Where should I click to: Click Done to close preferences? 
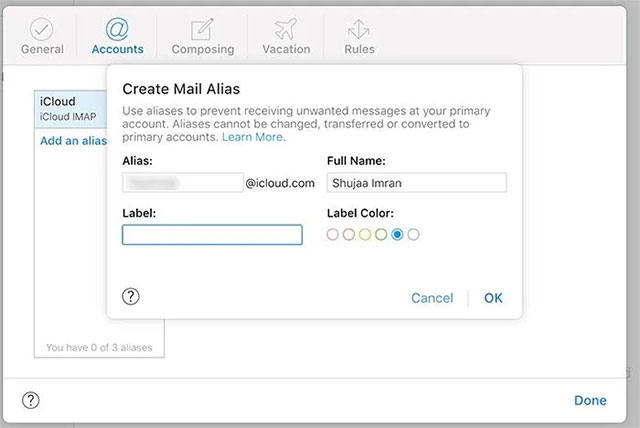coord(590,400)
